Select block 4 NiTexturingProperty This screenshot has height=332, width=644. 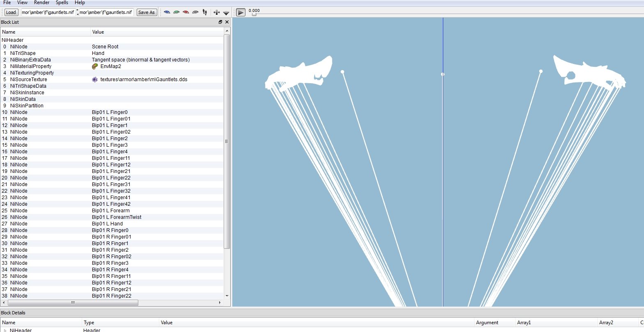(112, 73)
